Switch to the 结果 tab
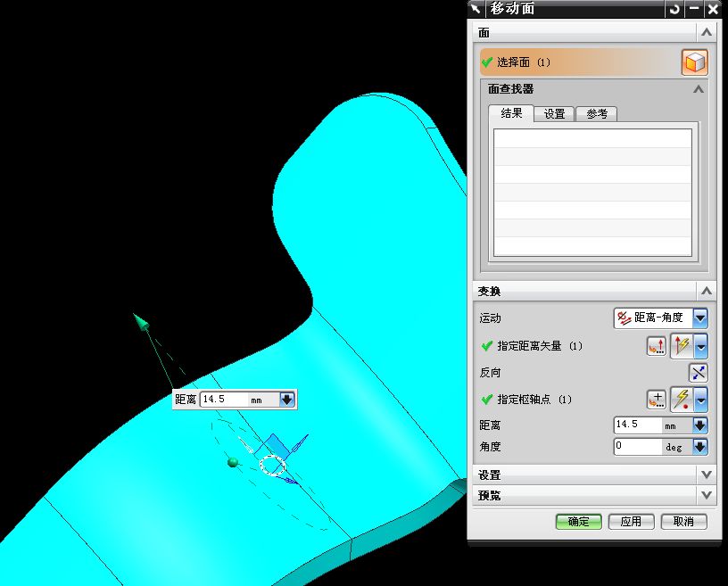This screenshot has width=728, height=586. [x=511, y=113]
